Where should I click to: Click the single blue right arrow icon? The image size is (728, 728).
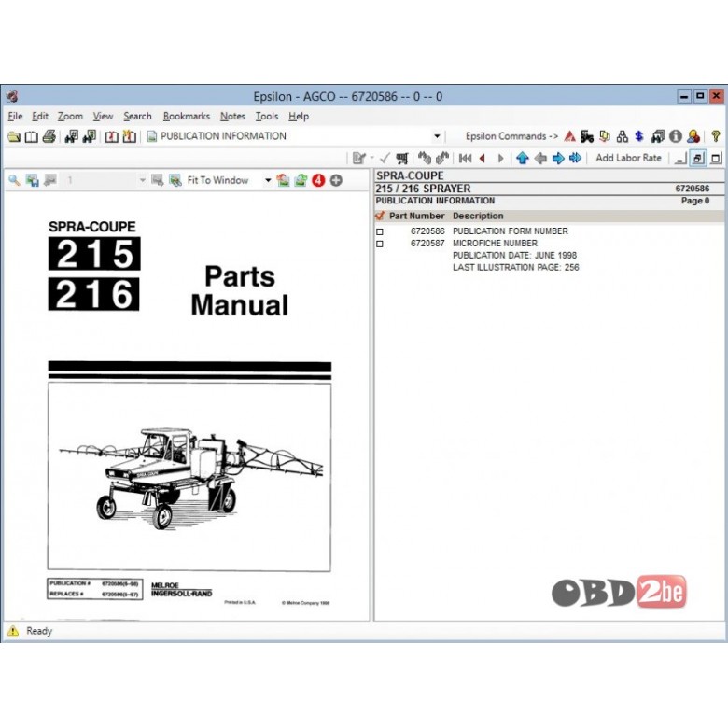coord(558,159)
